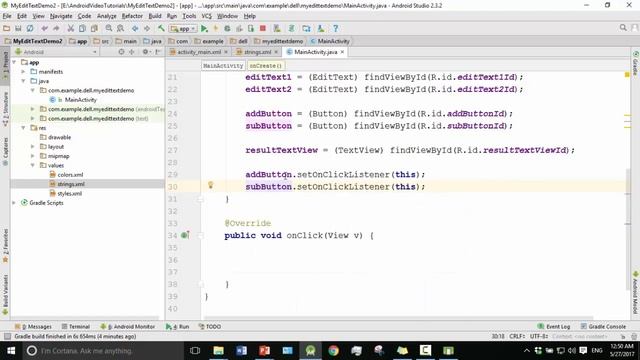Click the scroll from source target icon
This screenshot has width=640, height=360.
click(121, 52)
